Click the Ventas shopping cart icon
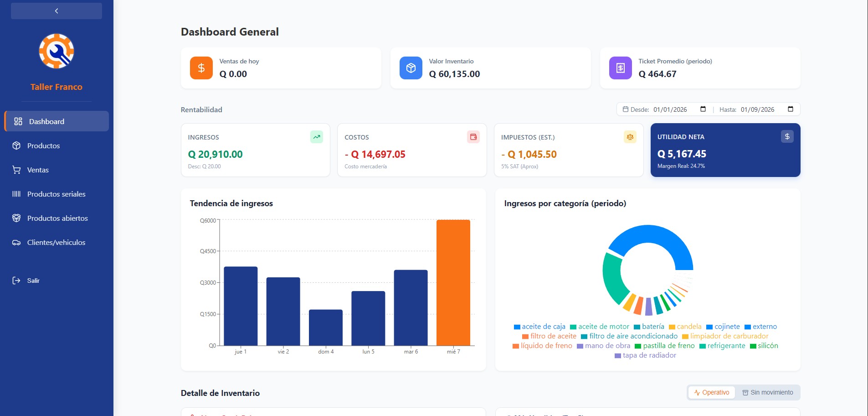The height and width of the screenshot is (416, 868). coord(16,170)
